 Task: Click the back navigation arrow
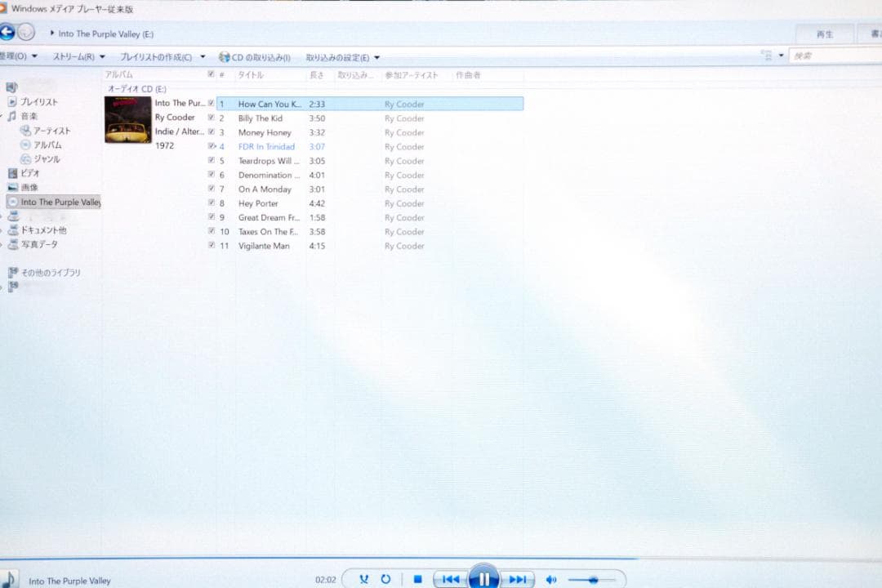[7, 33]
